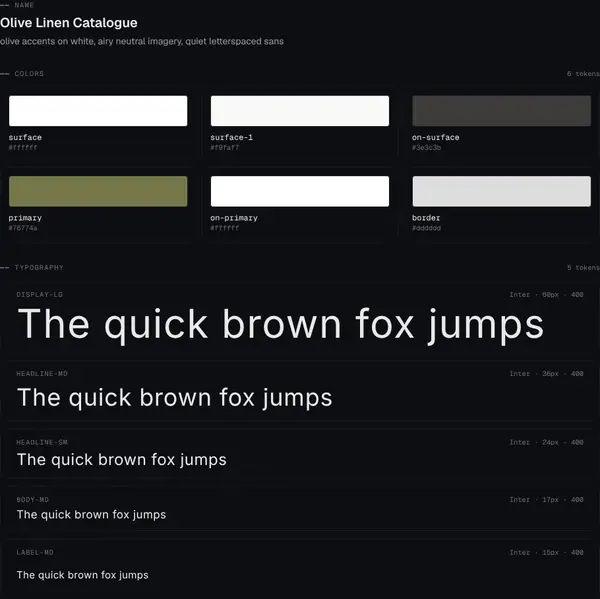
Task: Click the border token name label
Action: (426, 218)
